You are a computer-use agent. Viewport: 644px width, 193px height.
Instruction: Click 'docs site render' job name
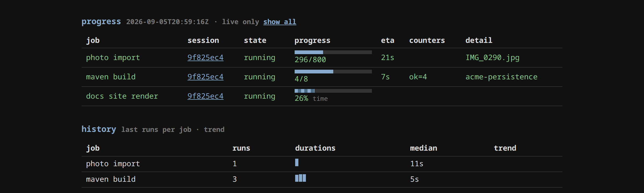tap(122, 96)
